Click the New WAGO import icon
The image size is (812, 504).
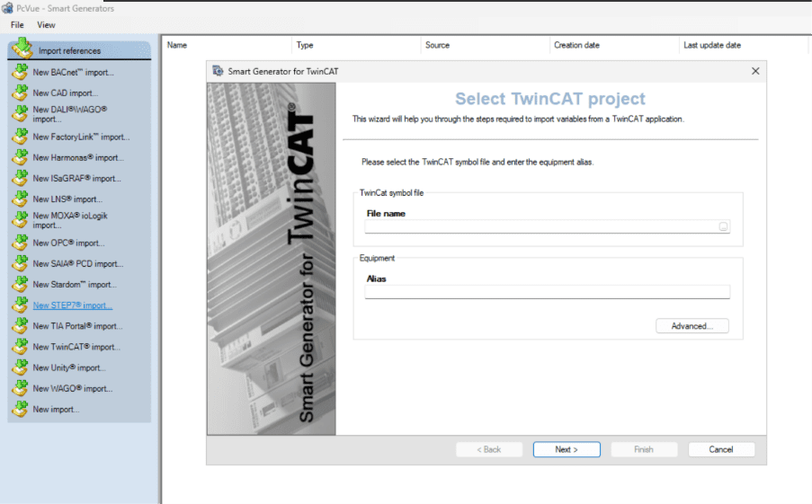(20, 388)
